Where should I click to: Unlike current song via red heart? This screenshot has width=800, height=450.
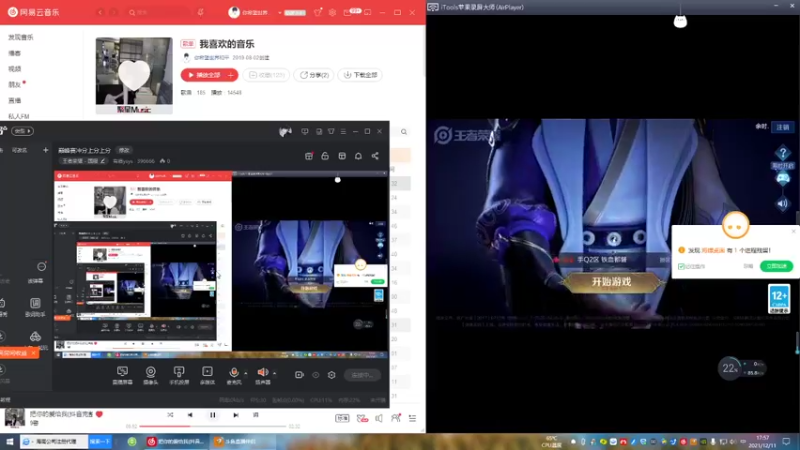(99, 414)
